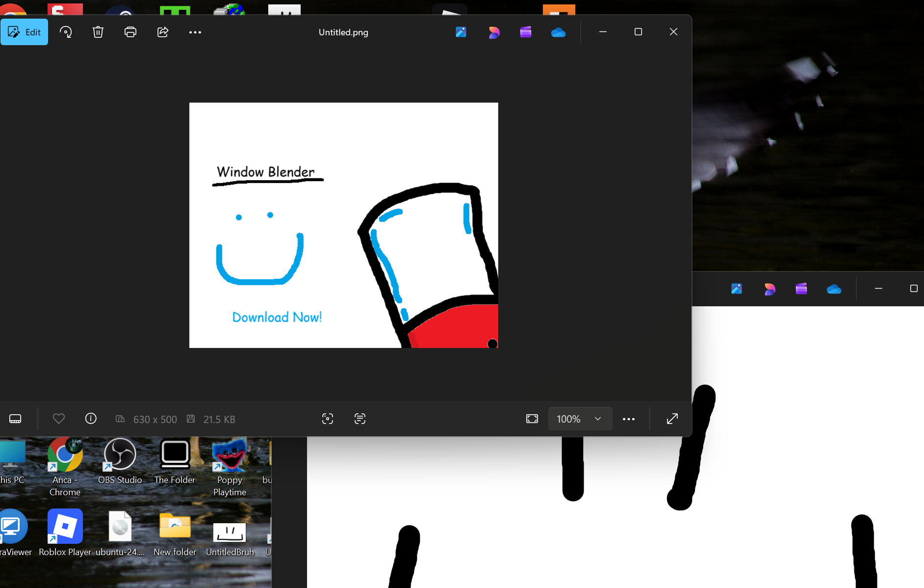This screenshot has height=588, width=924.
Task: Click the Edit image button
Action: coord(25,32)
